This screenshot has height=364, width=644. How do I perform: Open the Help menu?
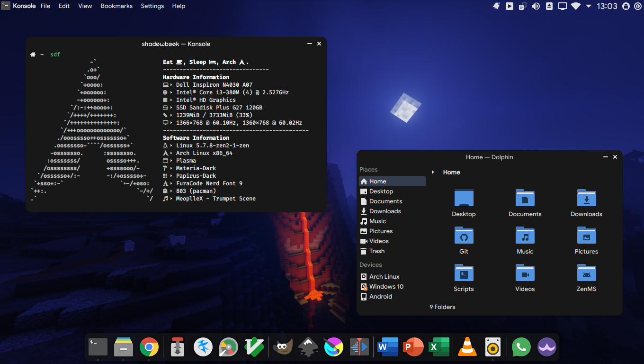(179, 6)
